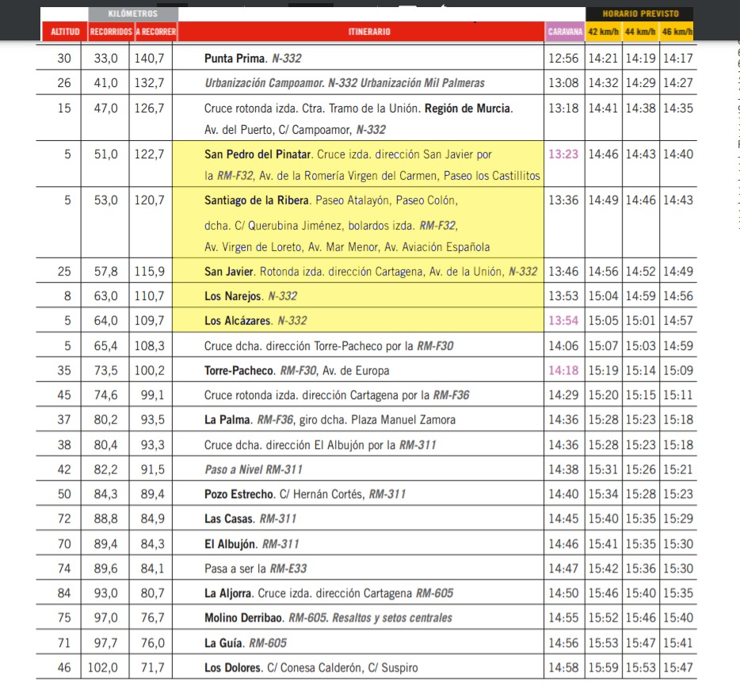Click kilometres covered 102,0 in Los Dolores row
This screenshot has height=700, width=740.
click(x=103, y=668)
